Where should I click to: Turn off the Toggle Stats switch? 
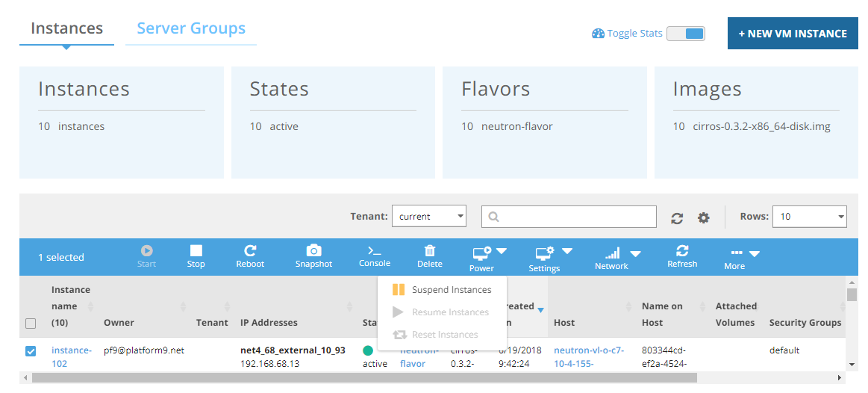click(x=685, y=34)
